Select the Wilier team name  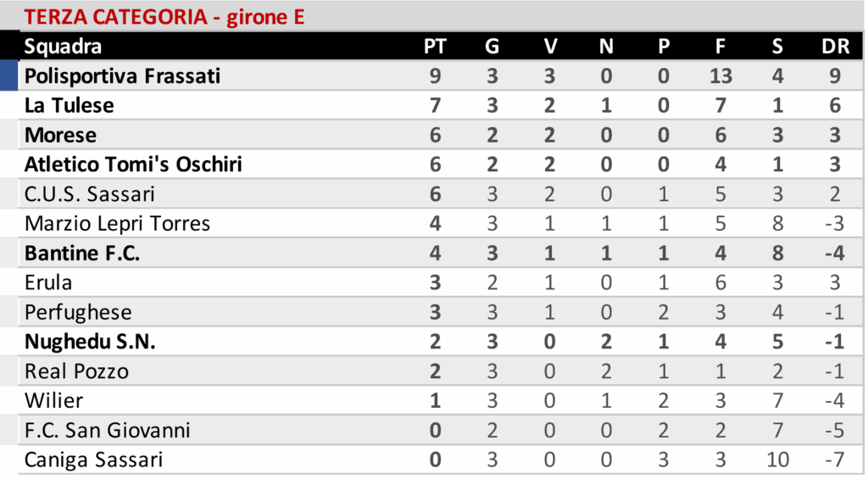(53, 401)
